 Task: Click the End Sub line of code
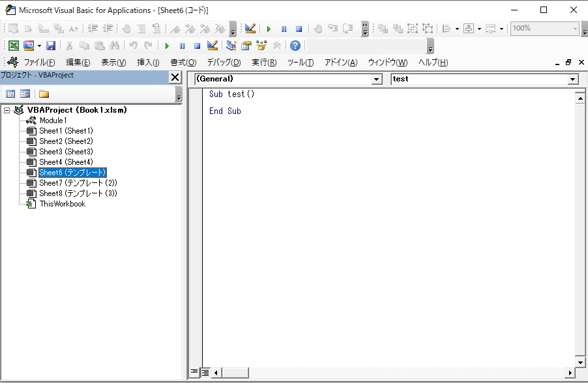pyautogui.click(x=225, y=111)
